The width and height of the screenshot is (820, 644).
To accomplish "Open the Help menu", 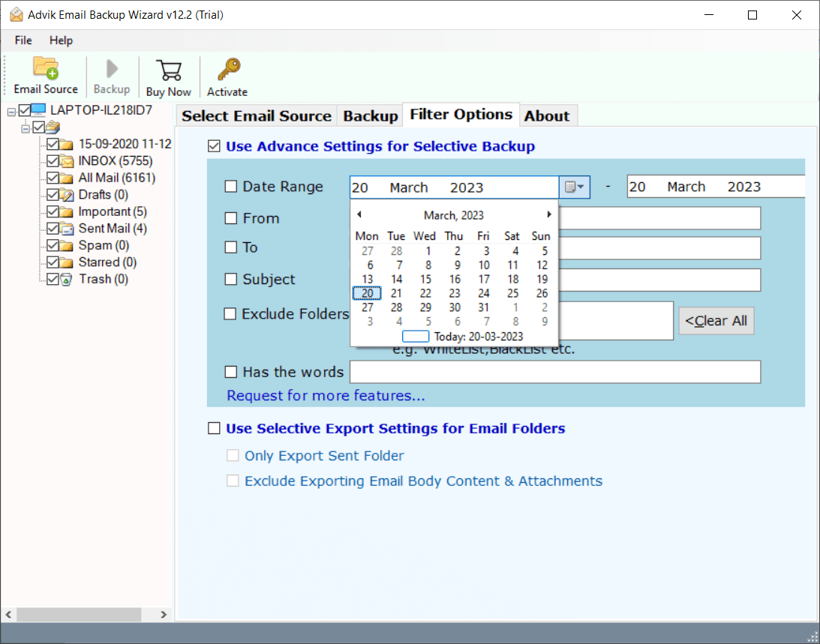I will 62,40.
